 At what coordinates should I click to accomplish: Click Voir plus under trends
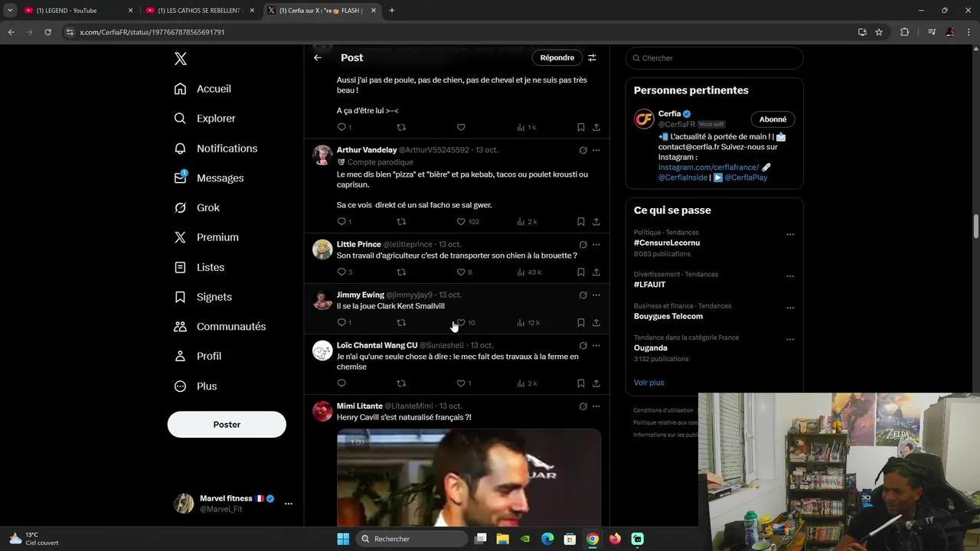pyautogui.click(x=648, y=383)
